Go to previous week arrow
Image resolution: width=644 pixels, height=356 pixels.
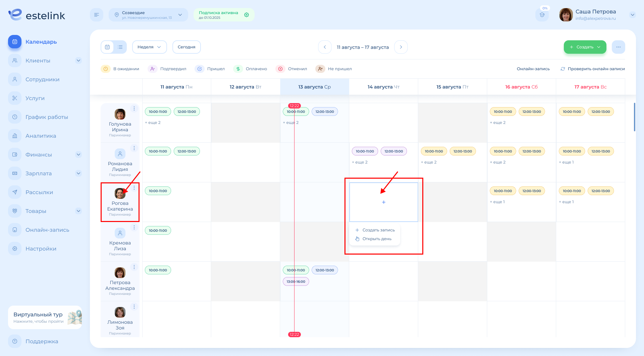(x=325, y=47)
